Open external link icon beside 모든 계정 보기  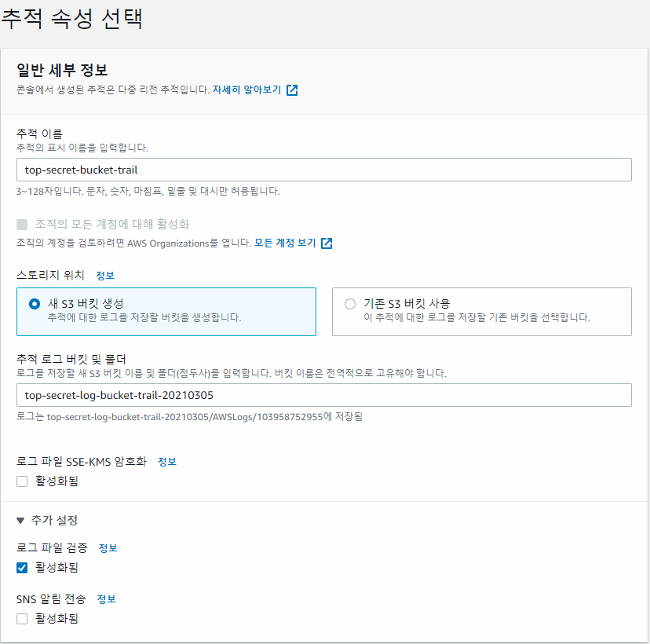[327, 243]
